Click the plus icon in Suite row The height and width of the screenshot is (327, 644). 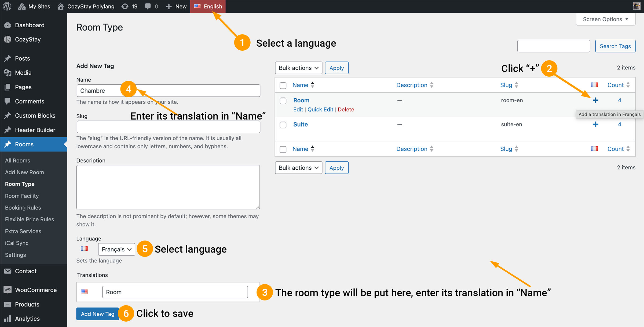pos(595,124)
